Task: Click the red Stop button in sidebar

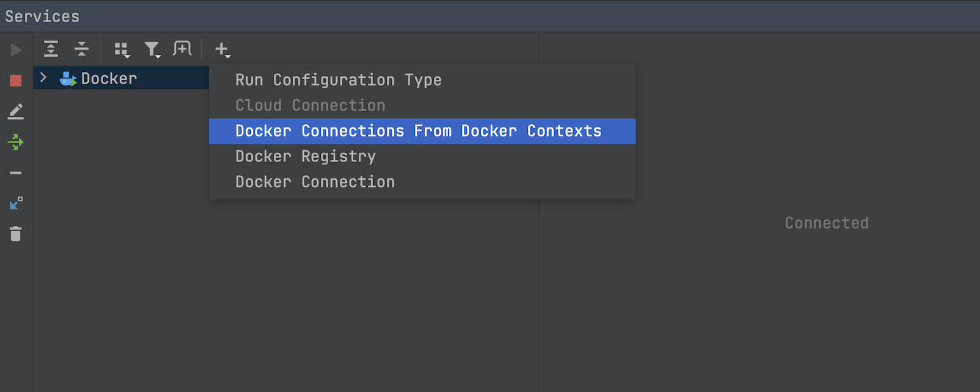Action: [x=16, y=80]
